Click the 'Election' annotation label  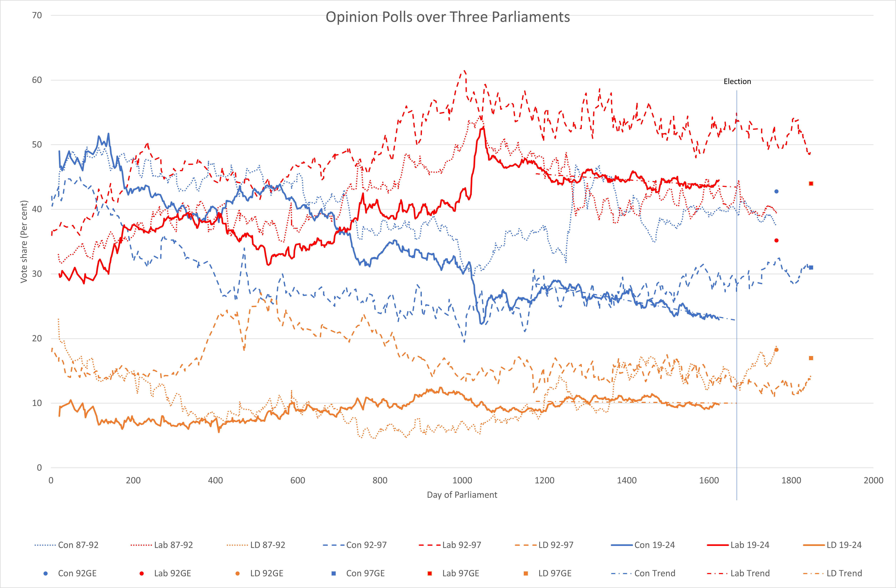[737, 82]
